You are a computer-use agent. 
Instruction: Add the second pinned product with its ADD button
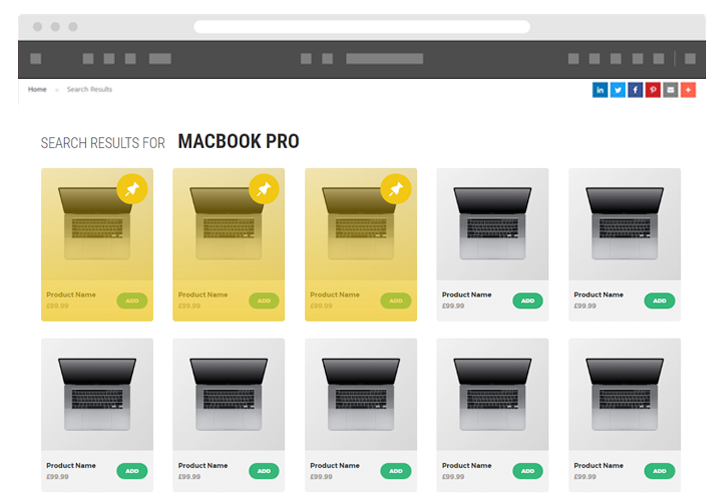click(264, 301)
